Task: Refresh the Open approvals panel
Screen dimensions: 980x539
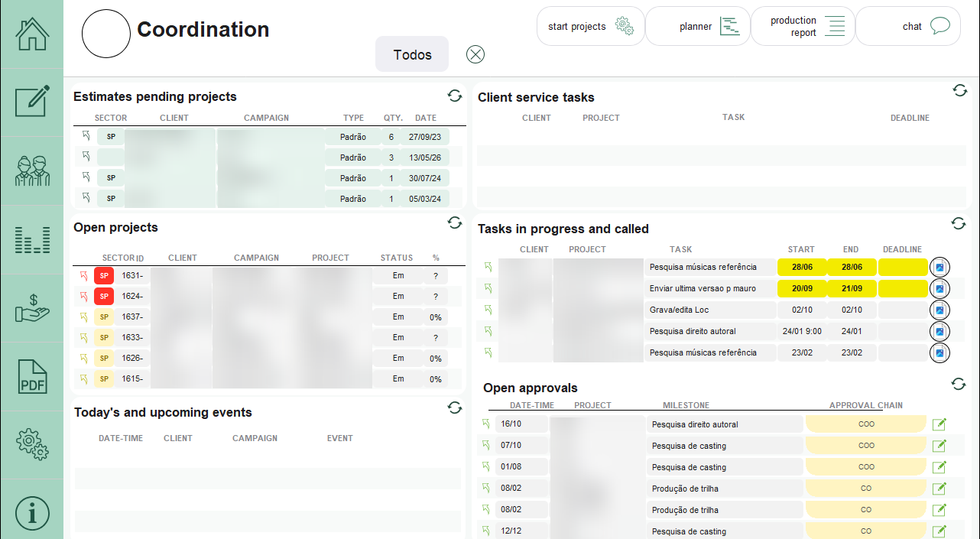Action: [x=959, y=384]
